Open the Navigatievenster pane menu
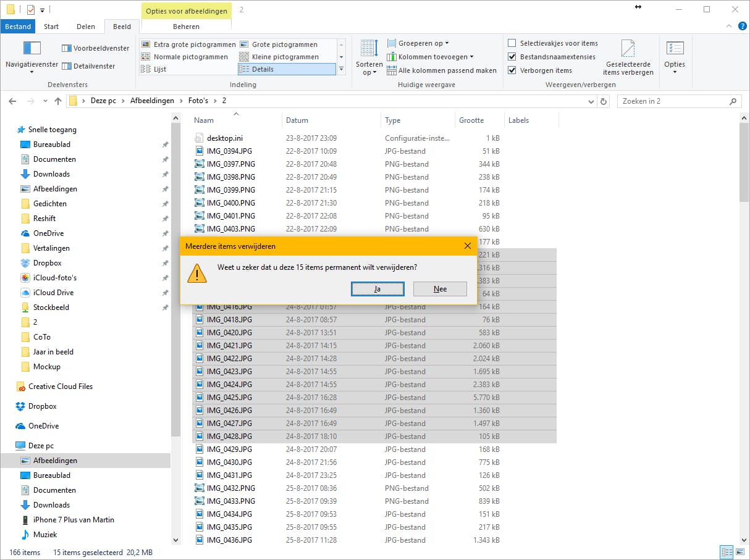 [32, 57]
